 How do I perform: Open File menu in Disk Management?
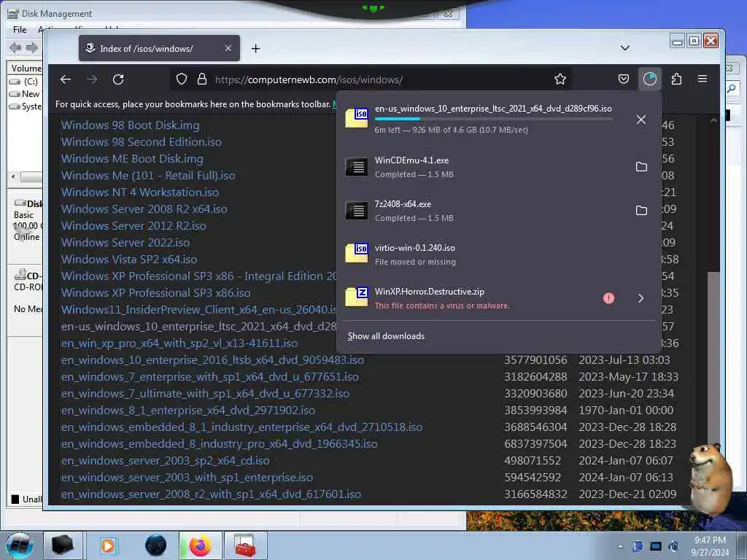coord(20,29)
